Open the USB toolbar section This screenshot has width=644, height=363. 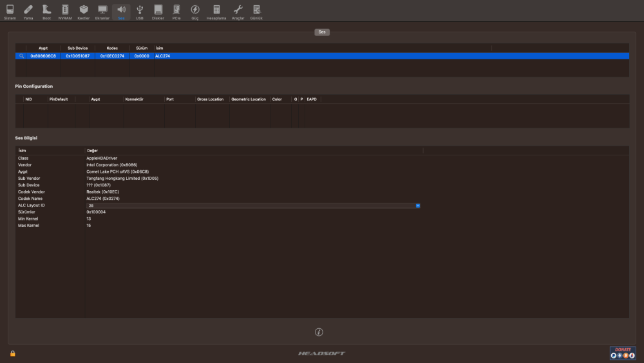pyautogui.click(x=140, y=12)
